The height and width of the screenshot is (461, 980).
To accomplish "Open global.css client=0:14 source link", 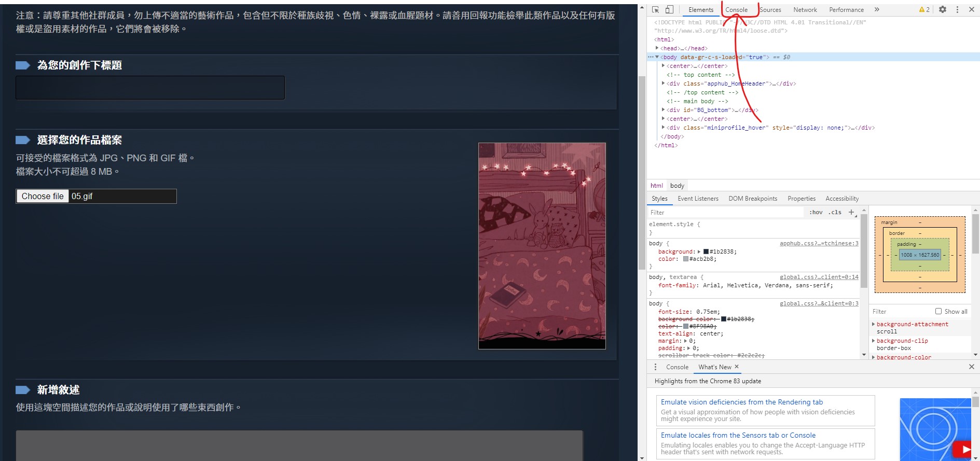I will pyautogui.click(x=819, y=277).
